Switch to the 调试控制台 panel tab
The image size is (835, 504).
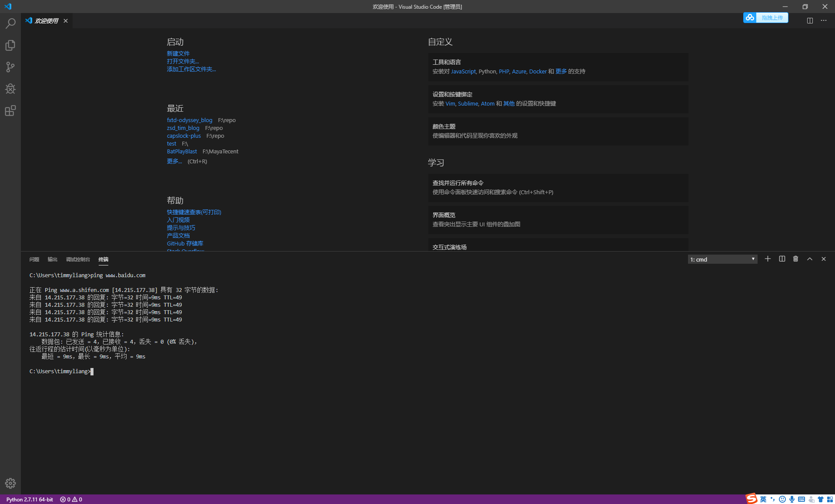(78, 259)
